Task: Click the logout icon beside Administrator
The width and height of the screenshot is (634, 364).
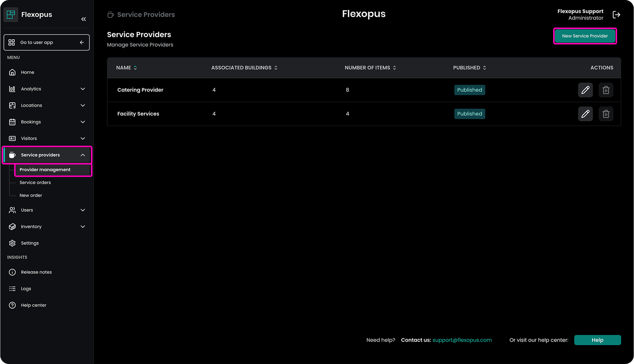Action: click(616, 15)
